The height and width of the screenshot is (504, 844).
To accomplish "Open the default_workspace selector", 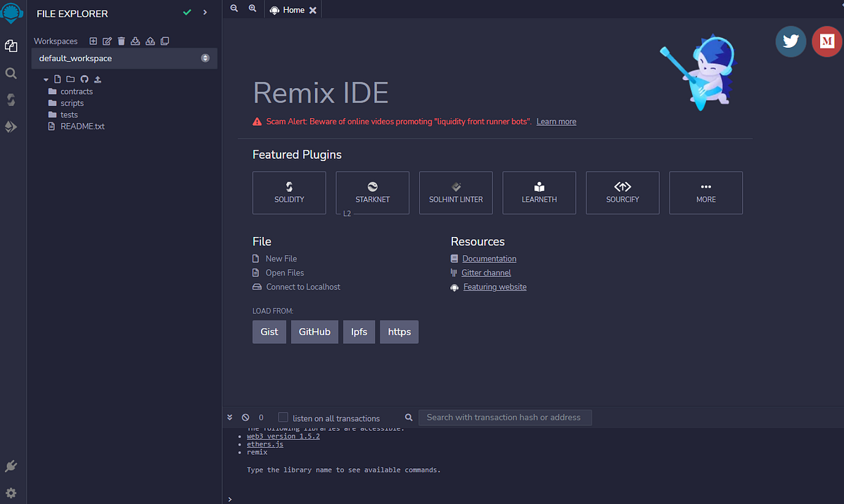I will pos(124,58).
